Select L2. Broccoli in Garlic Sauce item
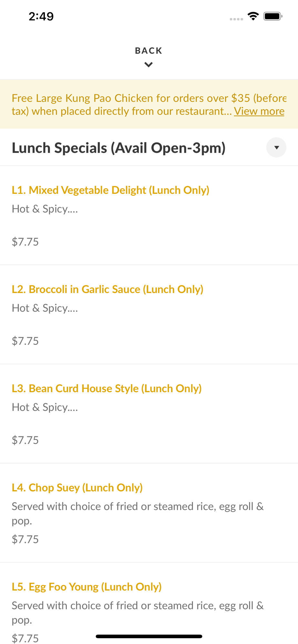Image resolution: width=298 pixels, height=644 pixels. 107,289
